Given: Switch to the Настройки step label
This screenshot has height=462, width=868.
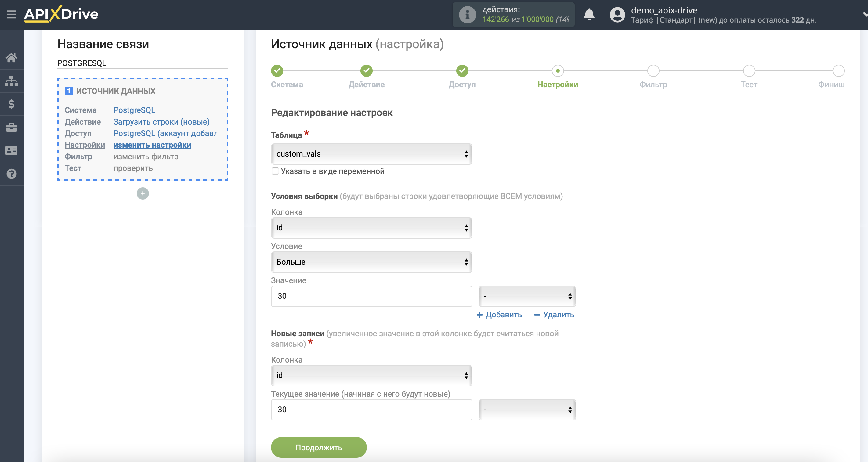Looking at the screenshot, I should (558, 85).
